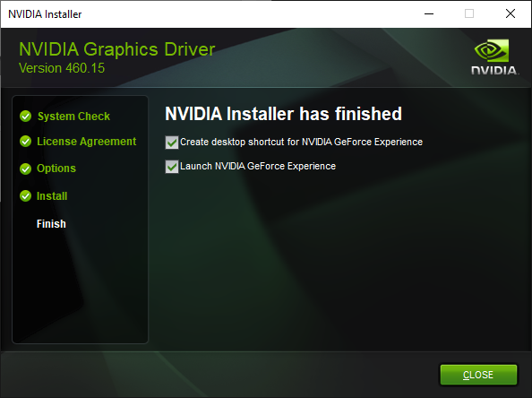Click the License Agreement checkmark icon
The height and width of the screenshot is (398, 532).
[x=25, y=142]
